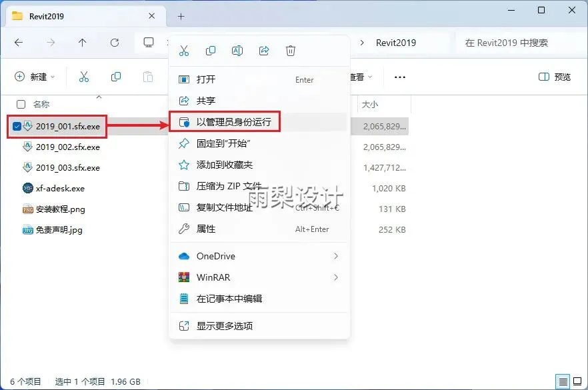Image resolution: width=588 pixels, height=390 pixels.
Task: Click the 6 个项目 status bar text
Action: click(x=25, y=382)
